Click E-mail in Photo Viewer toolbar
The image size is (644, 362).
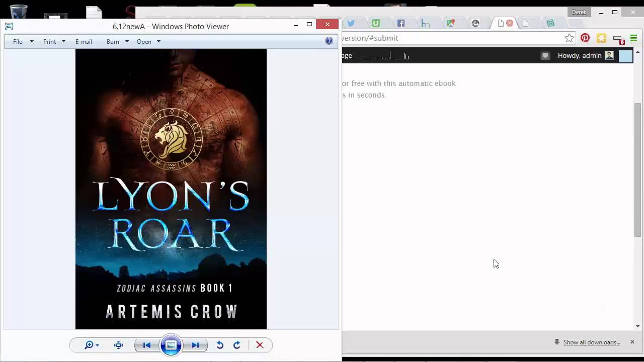(84, 42)
